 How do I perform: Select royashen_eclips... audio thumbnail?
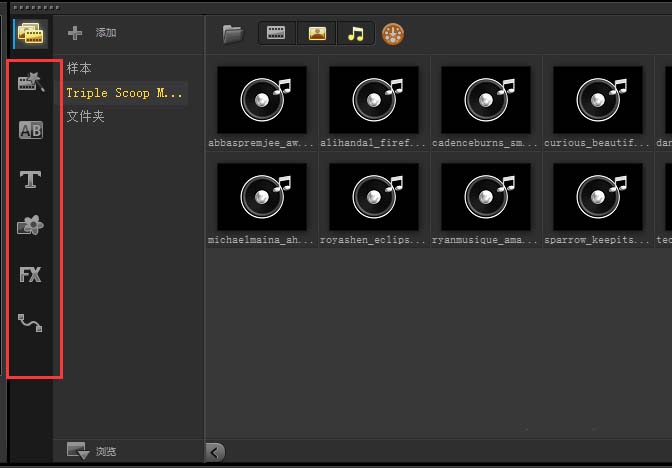pos(374,197)
